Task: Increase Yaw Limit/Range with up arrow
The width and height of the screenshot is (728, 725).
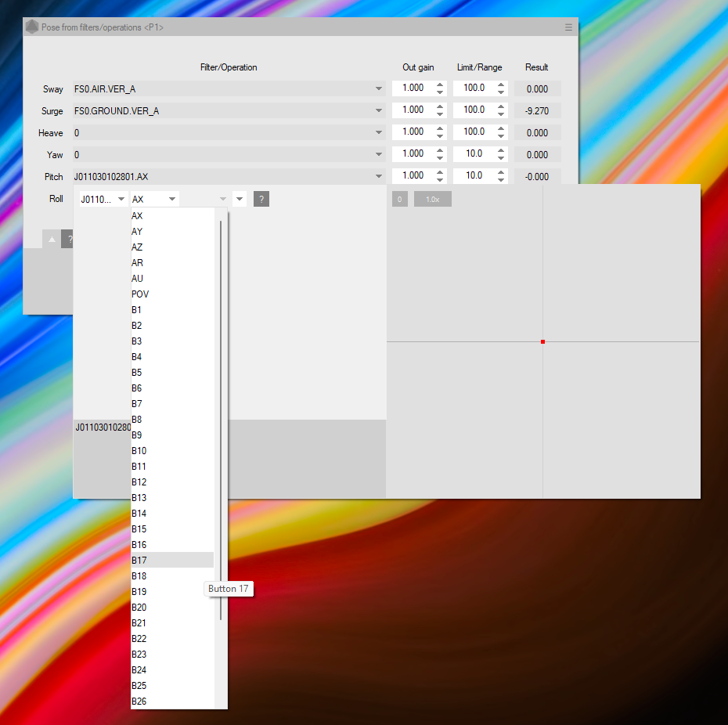Action: tap(501, 150)
